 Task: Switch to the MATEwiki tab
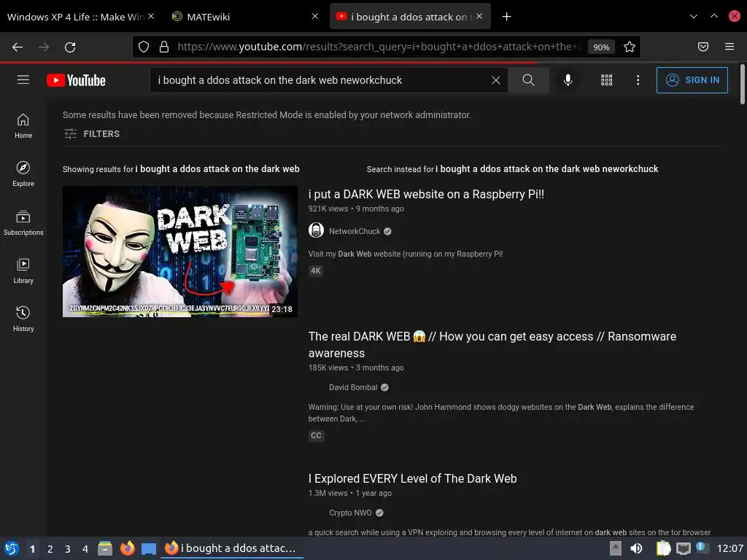pyautogui.click(x=208, y=17)
